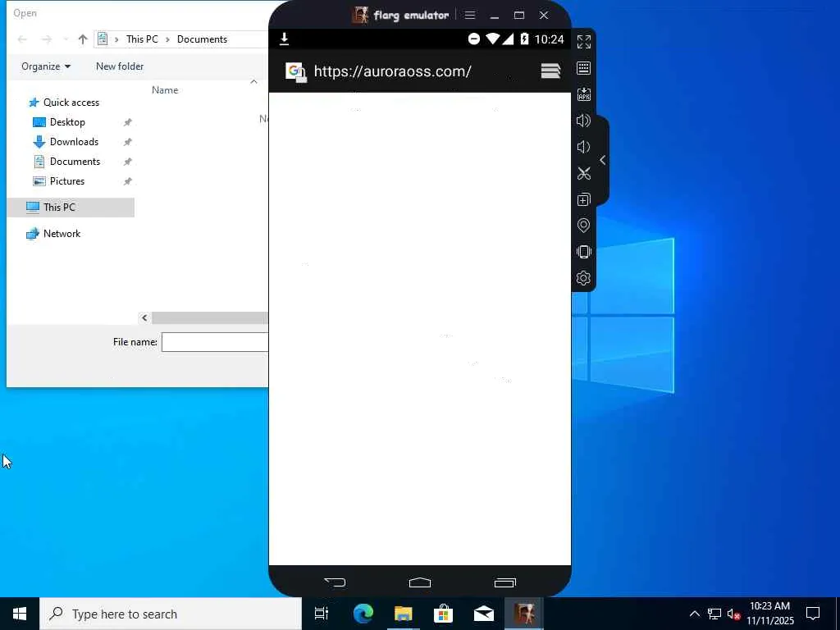Tap the Android recent apps button
This screenshot has width=840, height=630.
point(504,582)
